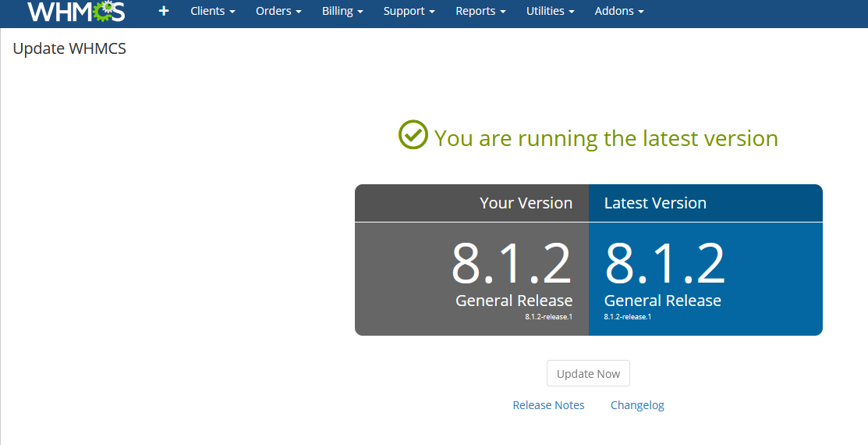The height and width of the screenshot is (445, 868).
Task: Expand the Utilities menu
Action: 551,11
